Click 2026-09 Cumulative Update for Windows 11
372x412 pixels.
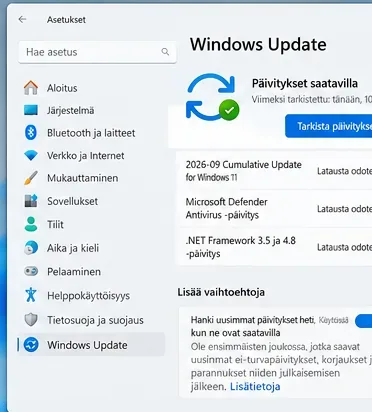tap(243, 171)
